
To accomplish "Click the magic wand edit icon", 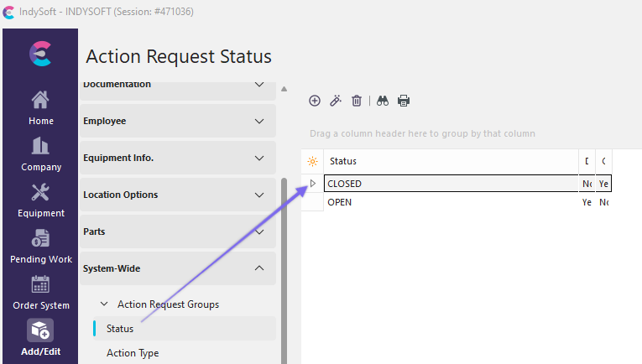I will click(x=336, y=101).
